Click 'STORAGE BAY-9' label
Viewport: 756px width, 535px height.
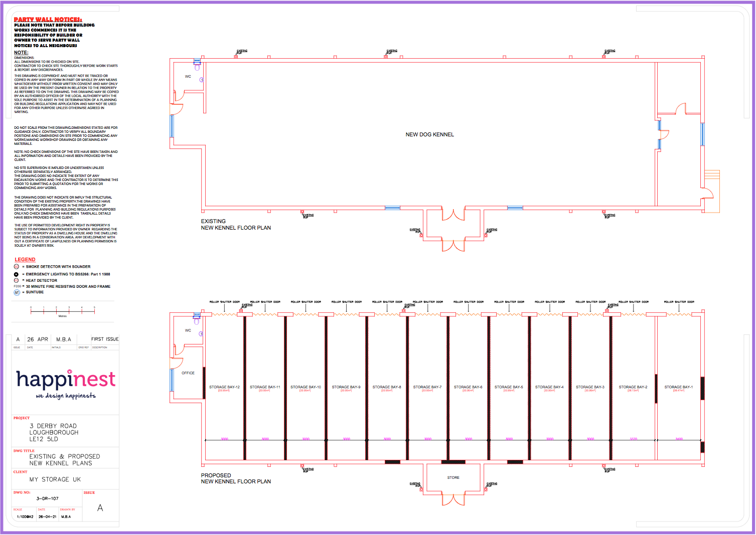tap(346, 387)
